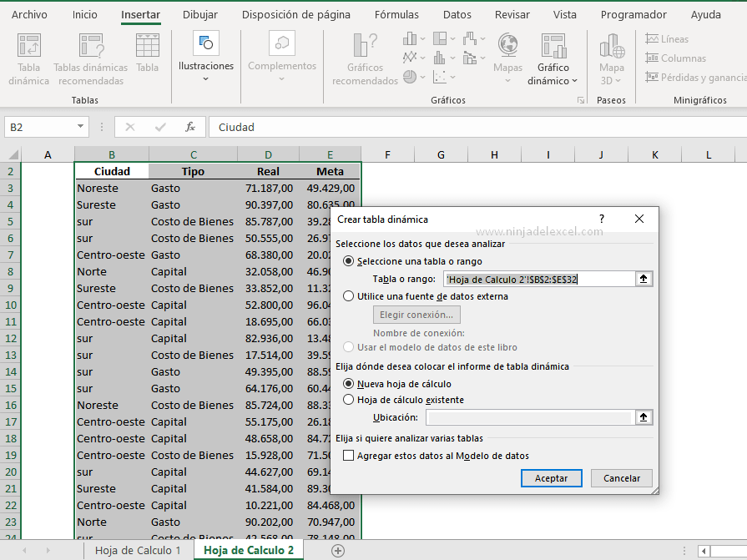Click the Tabla icon in ribbon

click(148, 47)
